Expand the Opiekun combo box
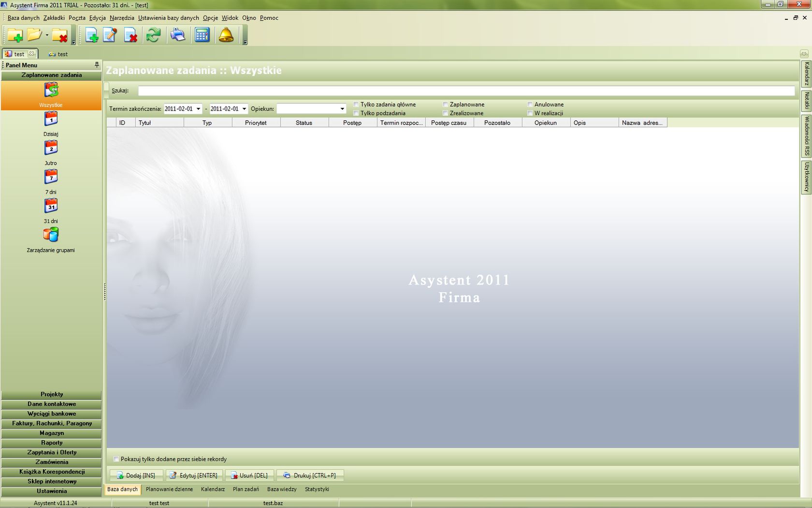Screen dimensions: 812x508 (342, 109)
